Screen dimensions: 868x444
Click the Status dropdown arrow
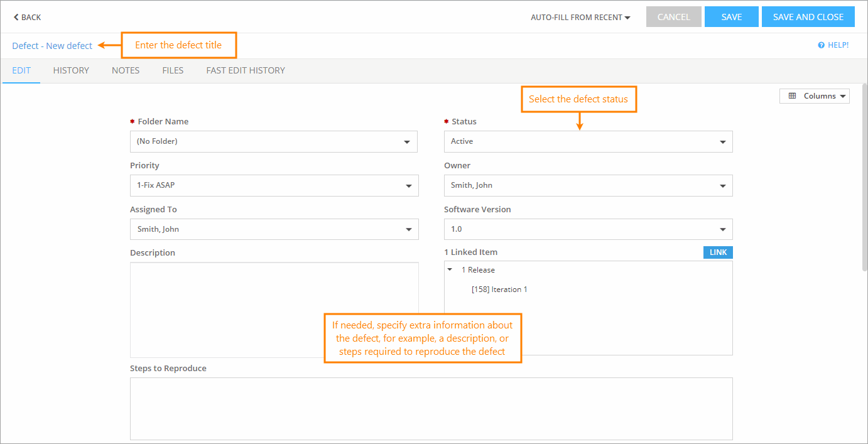click(x=722, y=141)
